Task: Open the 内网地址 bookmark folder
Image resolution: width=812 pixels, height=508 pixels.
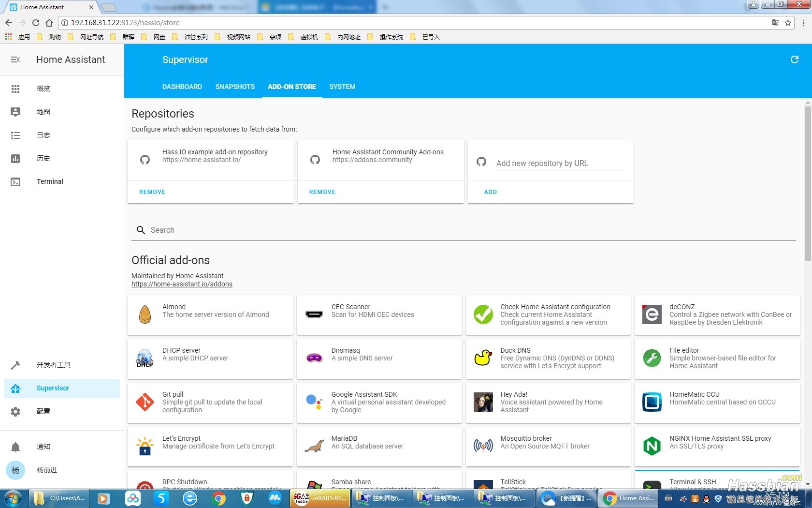Action: (x=344, y=37)
